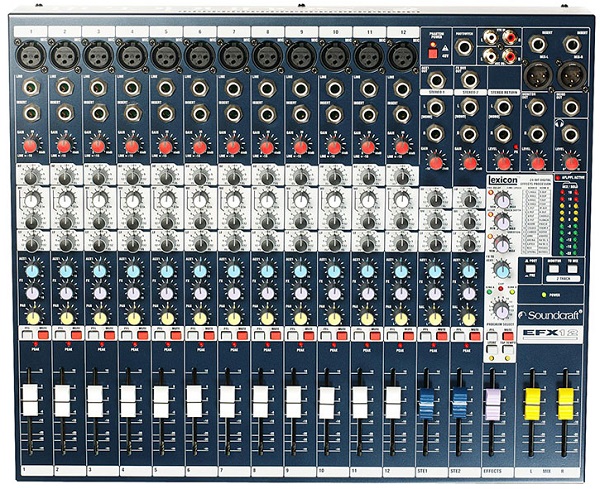Image resolution: width=600 pixels, height=489 pixels.
Task: Click channel 1 white fader cap
Action: tap(30, 401)
